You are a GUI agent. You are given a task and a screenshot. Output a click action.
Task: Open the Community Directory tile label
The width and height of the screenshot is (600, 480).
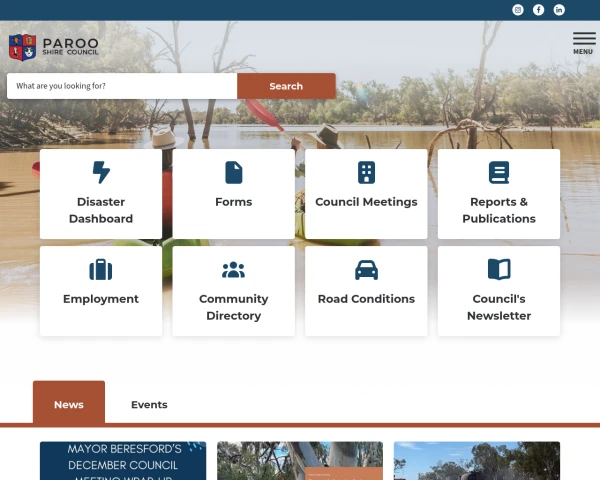234,307
